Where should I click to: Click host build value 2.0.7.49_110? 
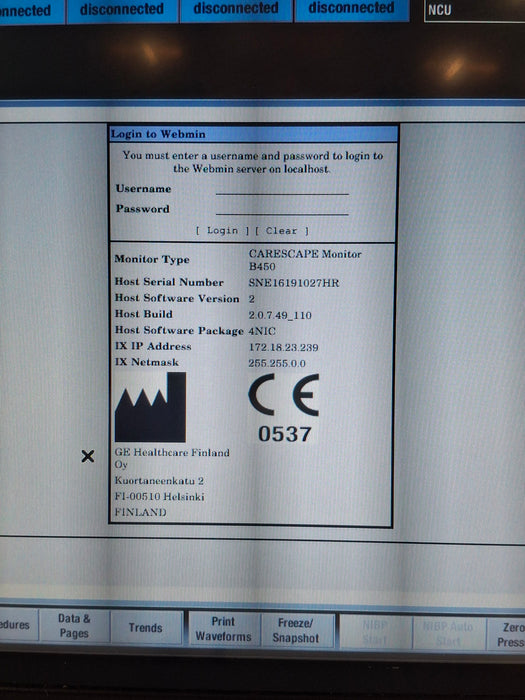pos(280,315)
